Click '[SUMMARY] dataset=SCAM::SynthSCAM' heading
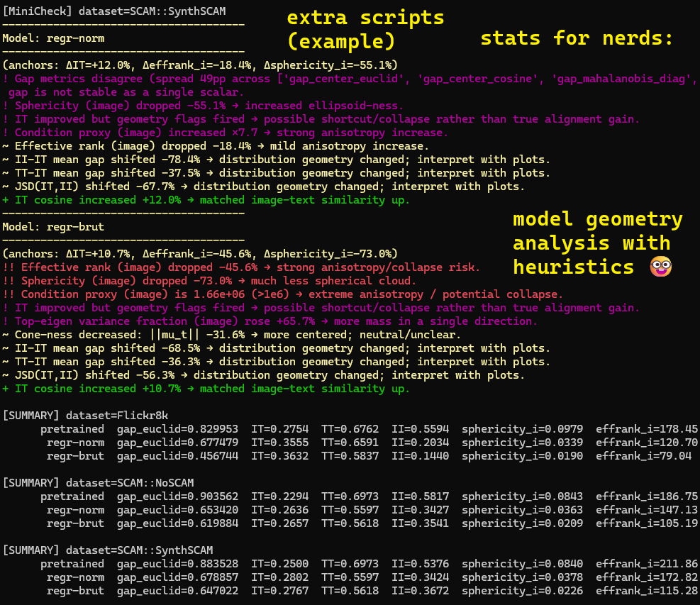 pyautogui.click(x=108, y=550)
